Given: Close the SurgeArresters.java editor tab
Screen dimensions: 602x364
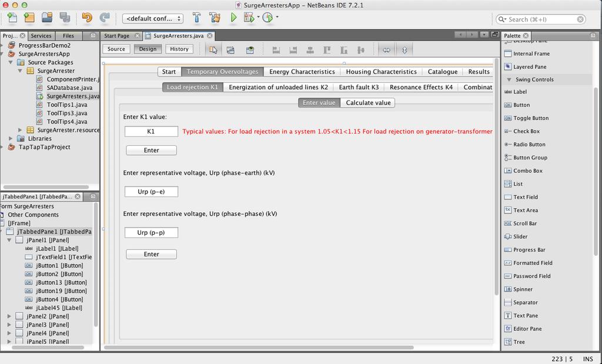Looking at the screenshot, I should coord(210,36).
